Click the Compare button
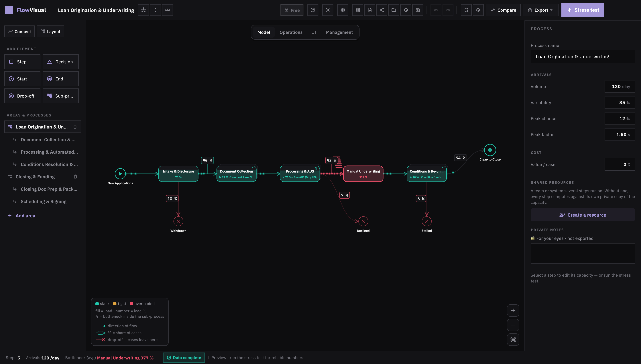The width and height of the screenshot is (641, 364). (503, 10)
